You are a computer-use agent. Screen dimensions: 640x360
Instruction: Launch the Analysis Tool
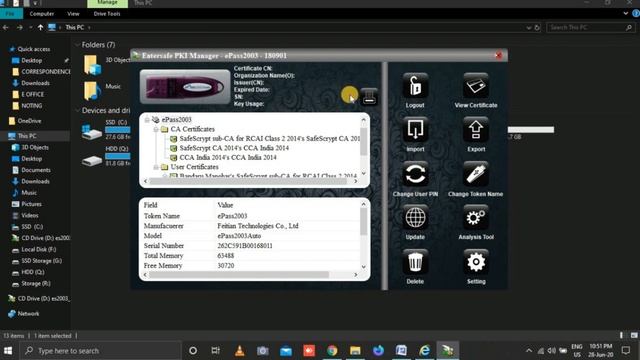click(x=476, y=218)
